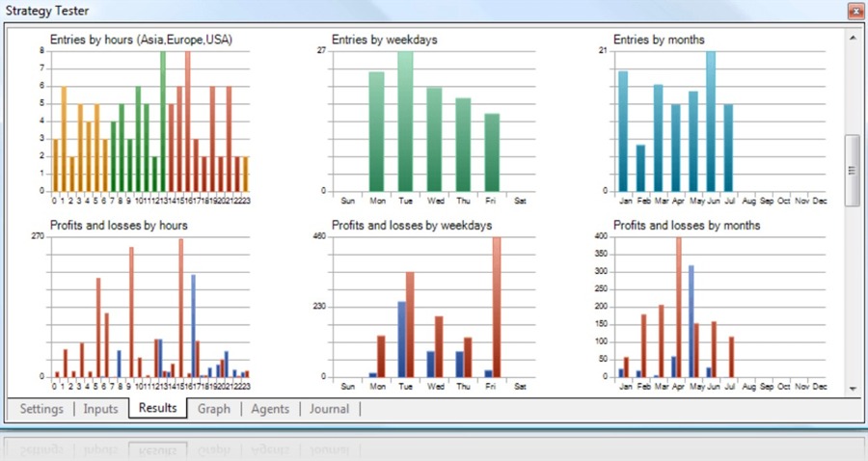868x461 pixels.
Task: Switch to the Agents tab
Action: coord(270,409)
